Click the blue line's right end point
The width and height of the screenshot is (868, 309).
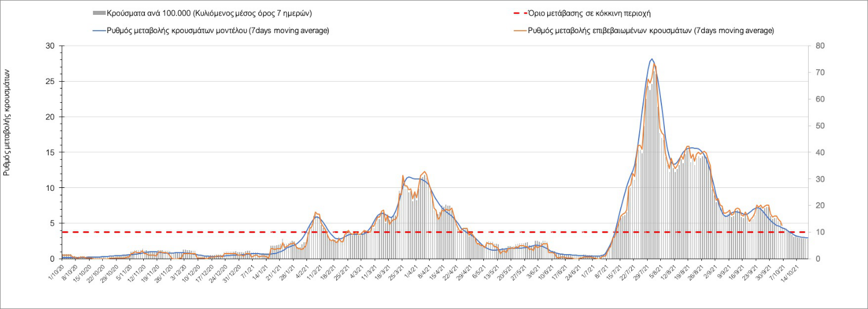pyautogui.click(x=808, y=238)
